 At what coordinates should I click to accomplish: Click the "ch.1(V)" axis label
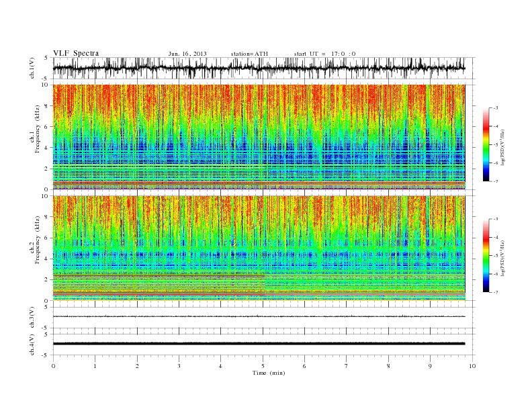(32, 69)
